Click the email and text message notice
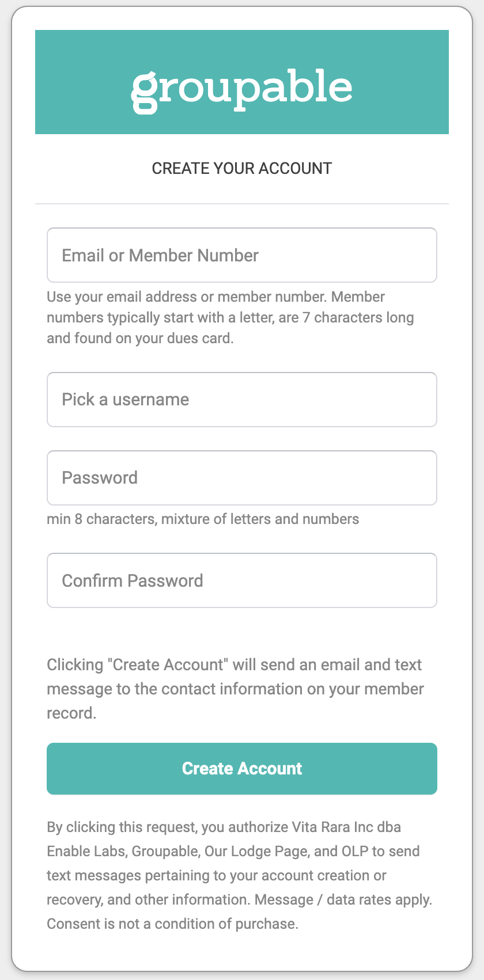 tap(235, 689)
